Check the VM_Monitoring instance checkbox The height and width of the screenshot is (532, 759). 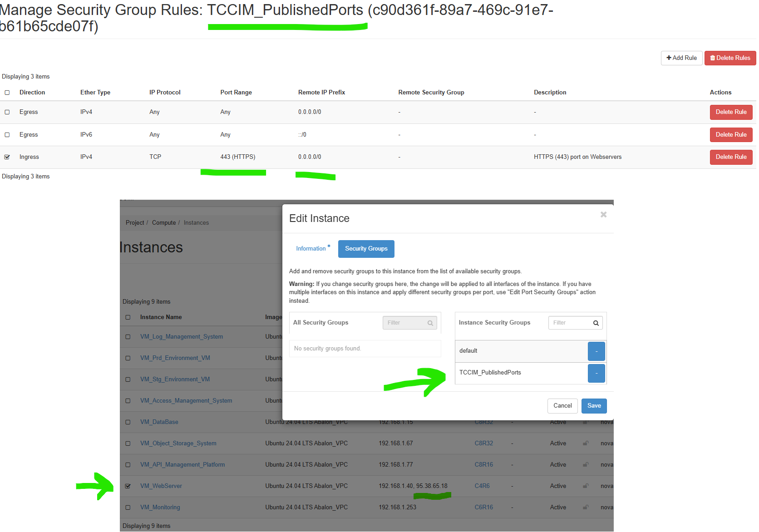point(128,507)
